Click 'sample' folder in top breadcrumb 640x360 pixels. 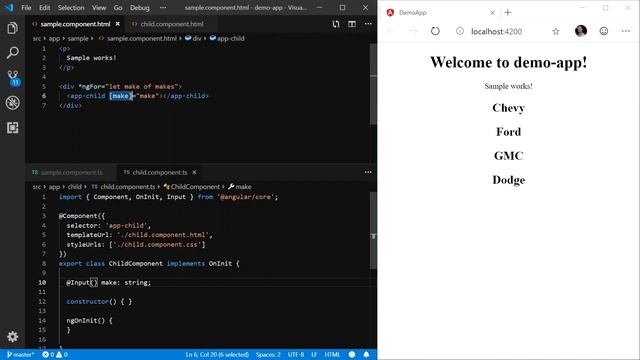point(78,38)
